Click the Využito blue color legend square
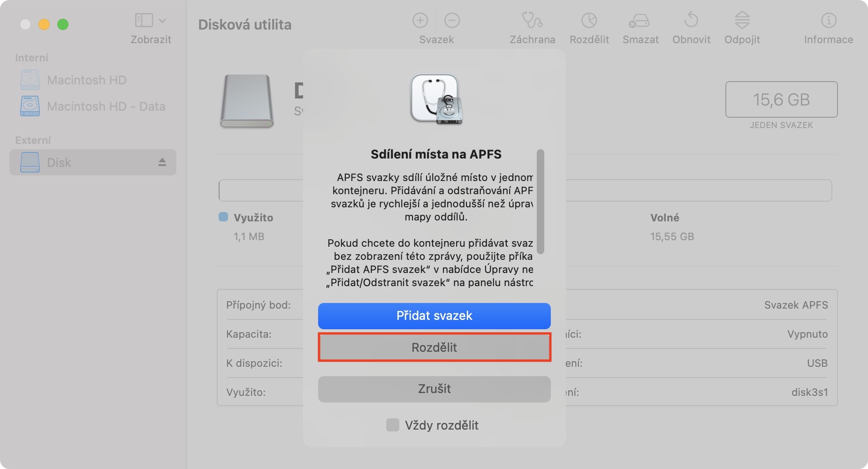 [223, 217]
